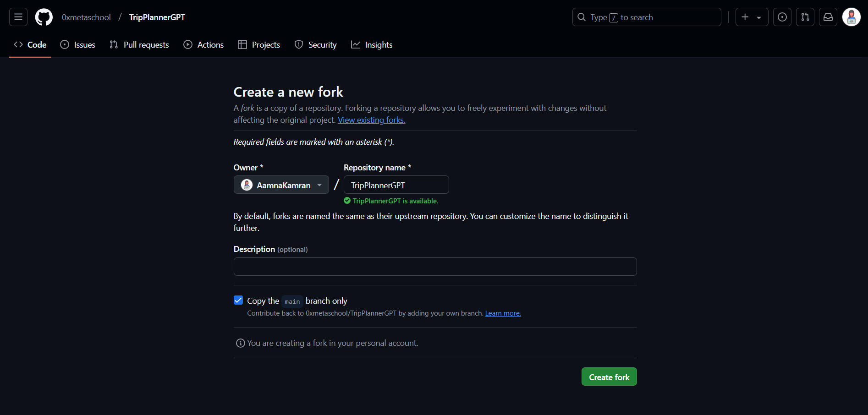Uncheck Copy the main branch only
This screenshot has width=868, height=415.
point(238,300)
